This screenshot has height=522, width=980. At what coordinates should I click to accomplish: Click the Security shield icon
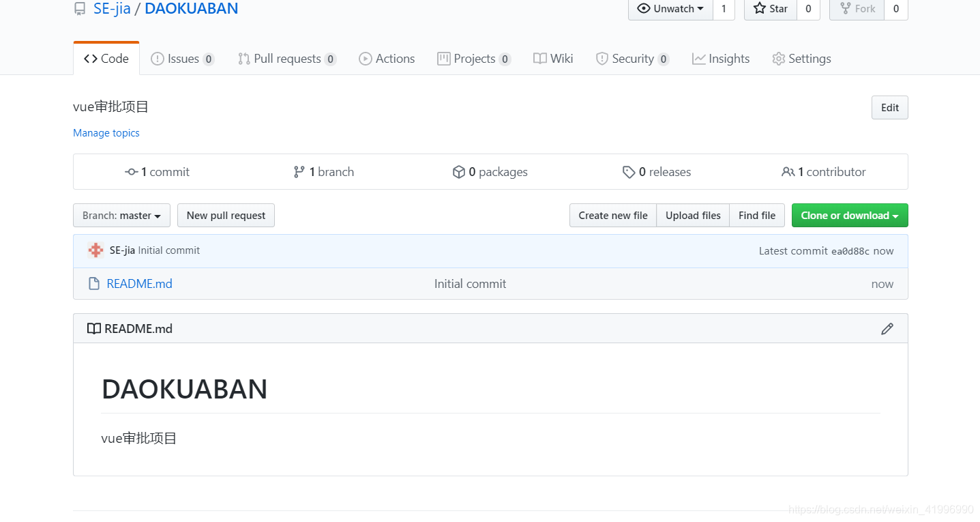click(x=602, y=59)
